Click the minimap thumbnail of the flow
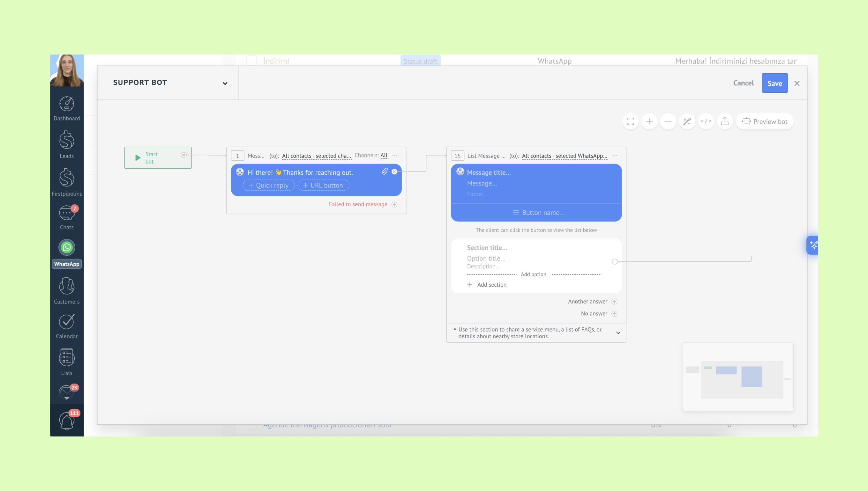Viewport: 868px width, 491px height. [738, 377]
